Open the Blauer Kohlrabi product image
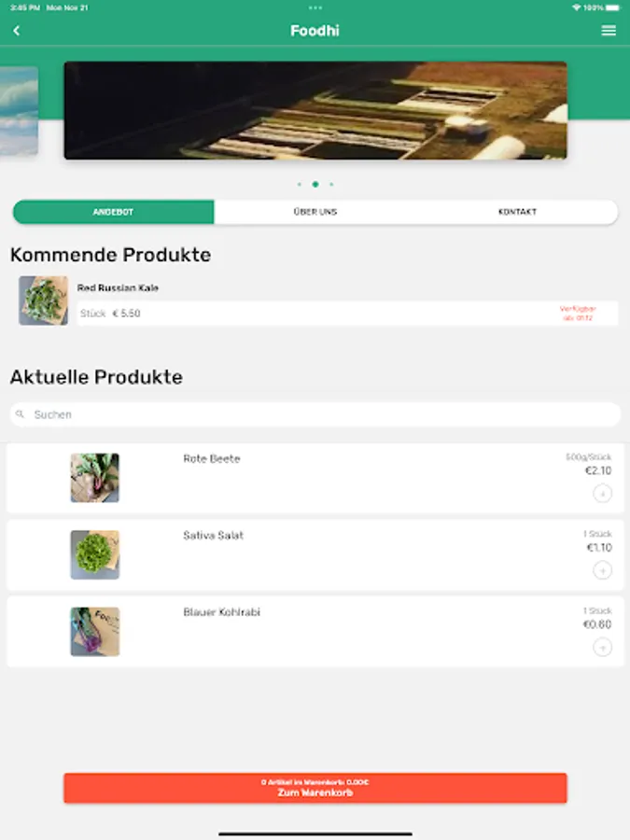 (x=95, y=632)
